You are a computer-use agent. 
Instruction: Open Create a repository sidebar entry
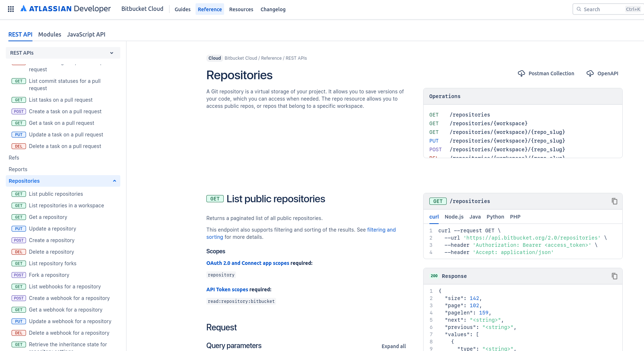[51, 240]
